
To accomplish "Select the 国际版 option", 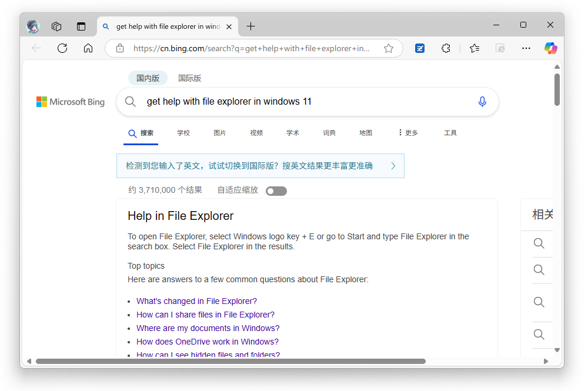I will [189, 78].
